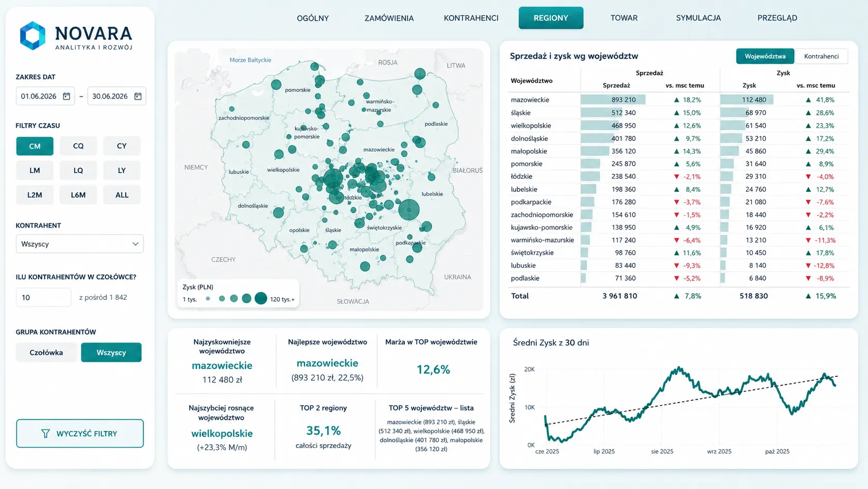This screenshot has height=489, width=868.
Task: Click the 12,6% margin KPI value
Action: pyautogui.click(x=433, y=369)
